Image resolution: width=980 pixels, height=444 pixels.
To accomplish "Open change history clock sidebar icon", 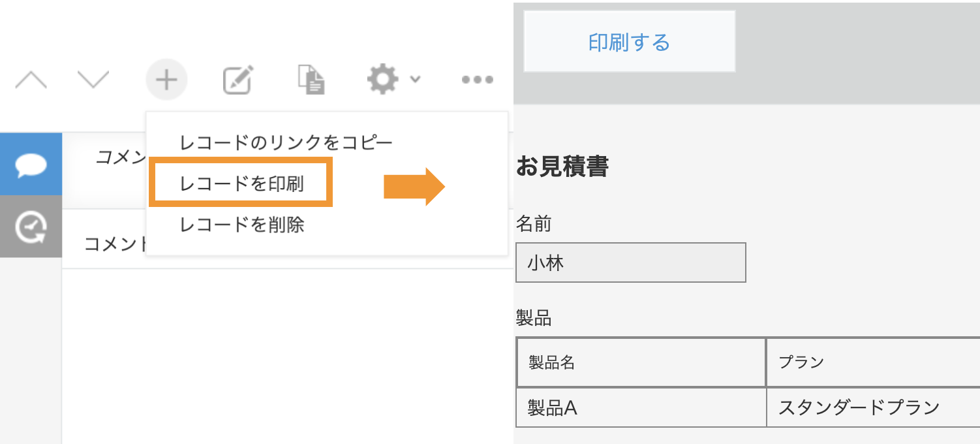I will click(x=31, y=227).
